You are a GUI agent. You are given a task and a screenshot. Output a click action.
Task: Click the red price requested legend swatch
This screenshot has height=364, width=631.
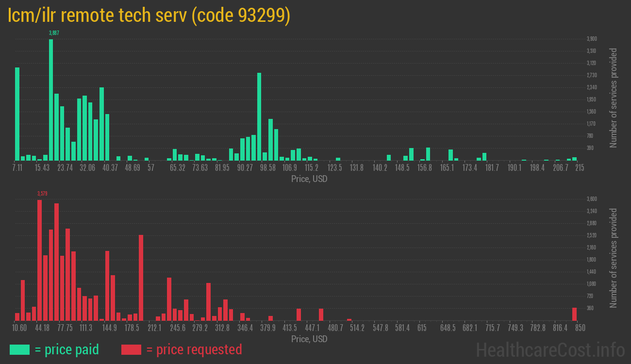pyautogui.click(x=131, y=349)
